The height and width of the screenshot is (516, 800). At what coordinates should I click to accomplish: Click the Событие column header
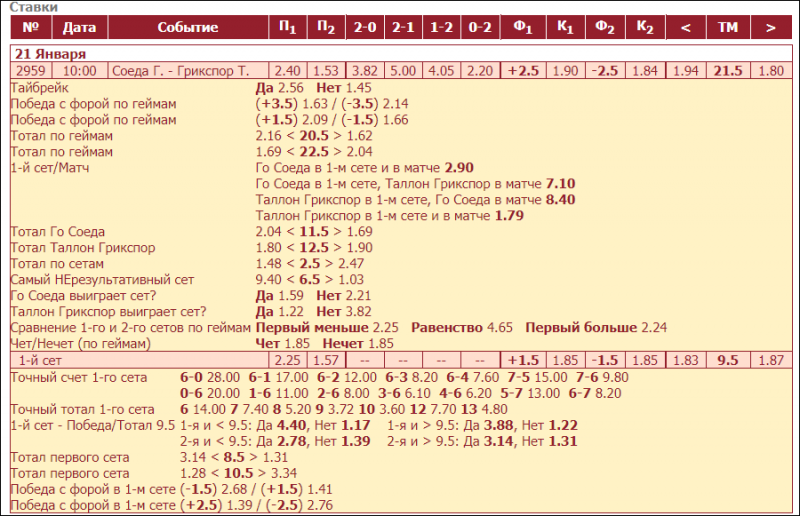coord(188,27)
